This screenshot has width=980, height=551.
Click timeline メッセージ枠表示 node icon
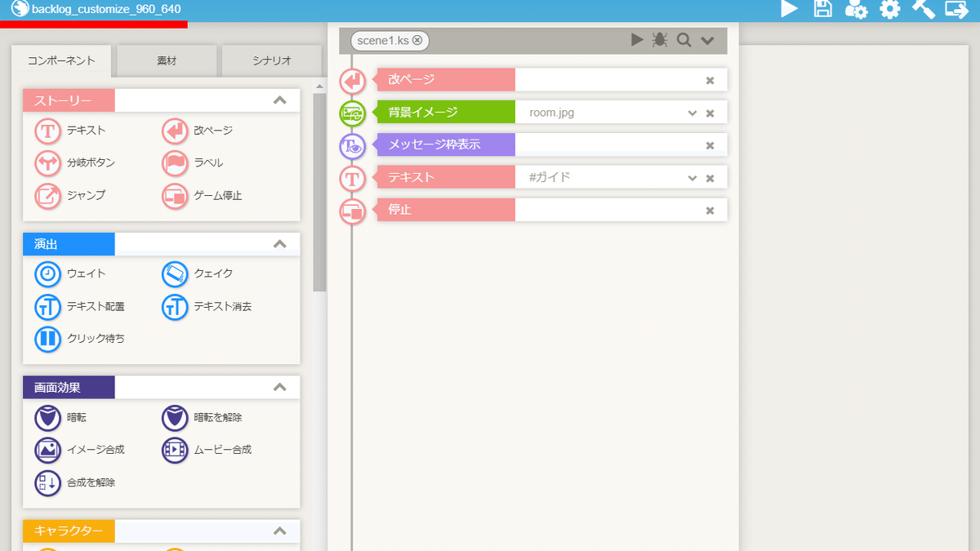[x=353, y=145]
